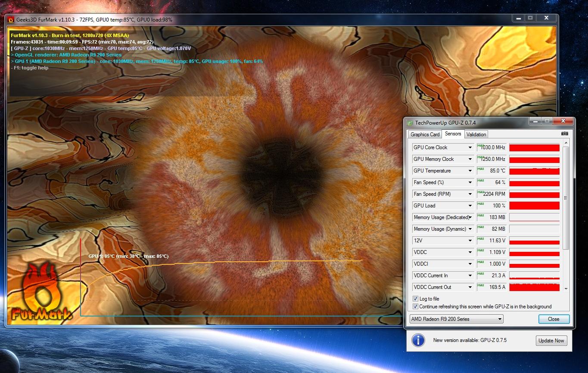Image resolution: width=588 pixels, height=373 pixels.
Task: Click the 82 MB dynamic memory value
Action: pyautogui.click(x=499, y=229)
